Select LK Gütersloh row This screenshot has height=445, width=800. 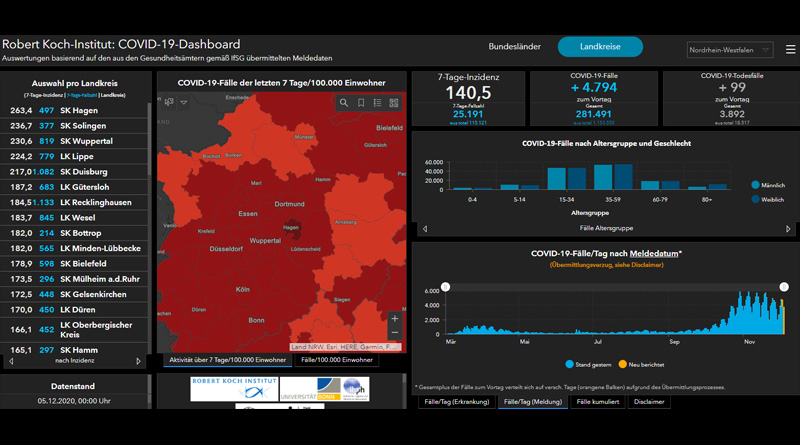[74, 187]
